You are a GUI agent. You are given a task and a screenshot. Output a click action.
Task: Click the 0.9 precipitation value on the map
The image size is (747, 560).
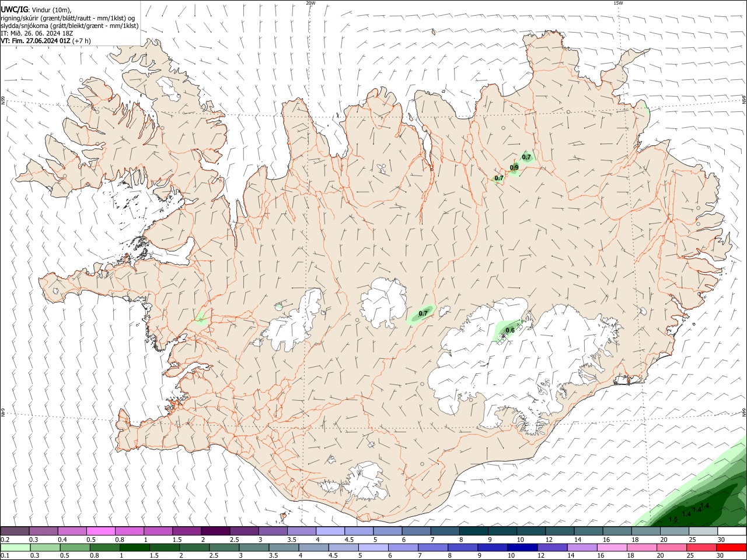point(514,168)
